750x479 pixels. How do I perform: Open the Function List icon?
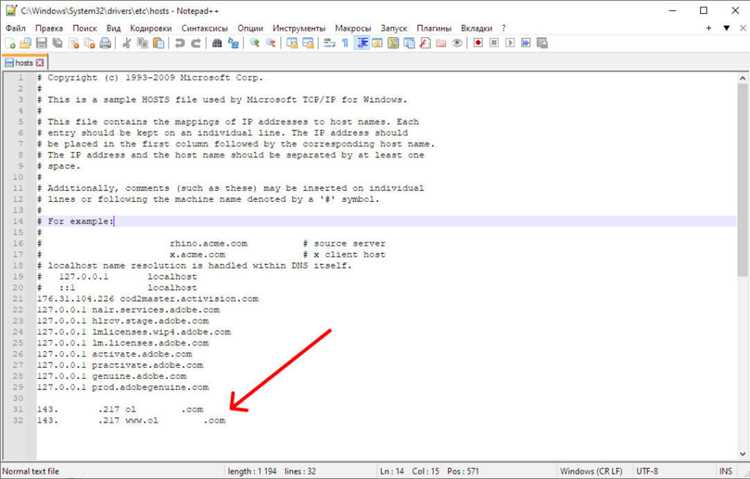(x=425, y=43)
